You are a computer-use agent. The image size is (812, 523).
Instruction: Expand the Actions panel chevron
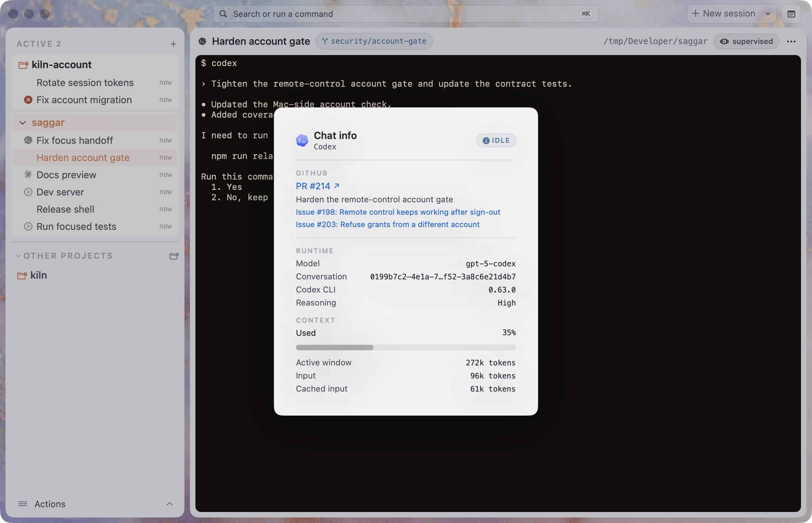coord(169,504)
